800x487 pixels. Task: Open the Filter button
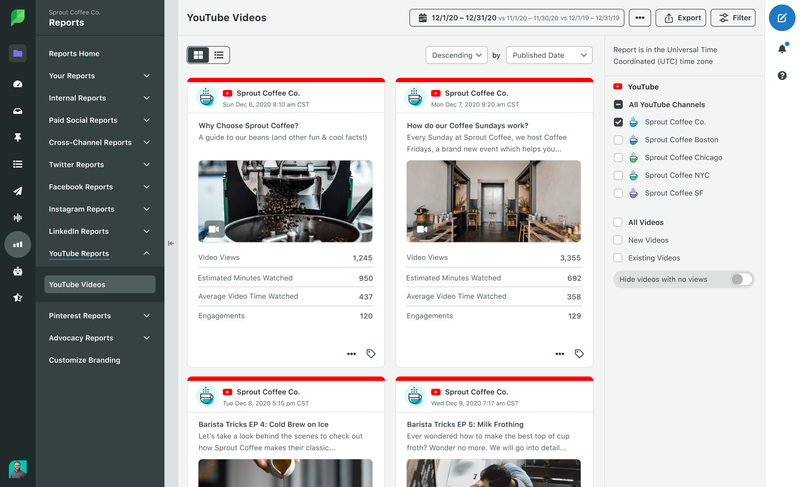click(x=733, y=18)
